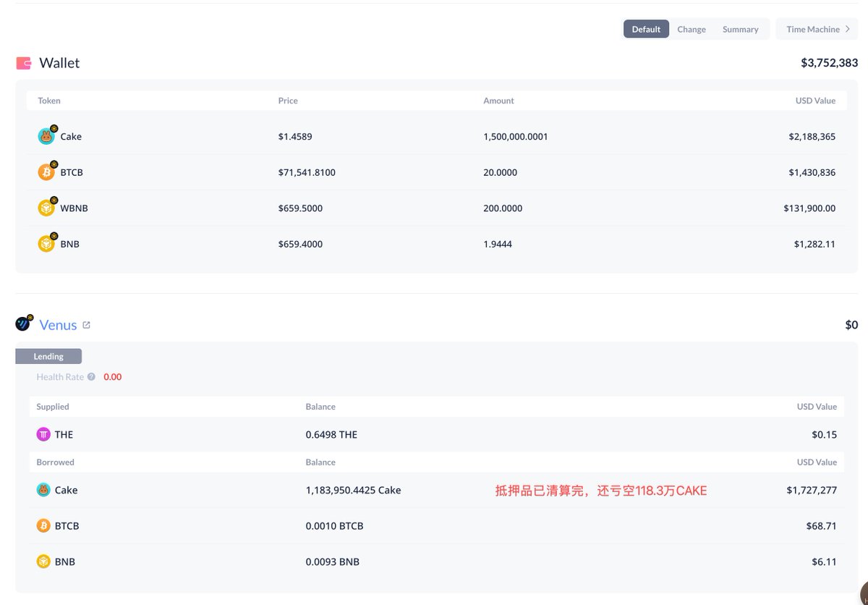Click the WBNB token name
This screenshot has height=605, width=868.
(74, 208)
